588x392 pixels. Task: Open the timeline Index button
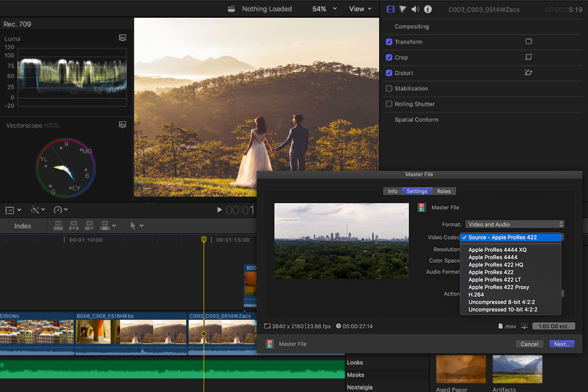(x=23, y=226)
